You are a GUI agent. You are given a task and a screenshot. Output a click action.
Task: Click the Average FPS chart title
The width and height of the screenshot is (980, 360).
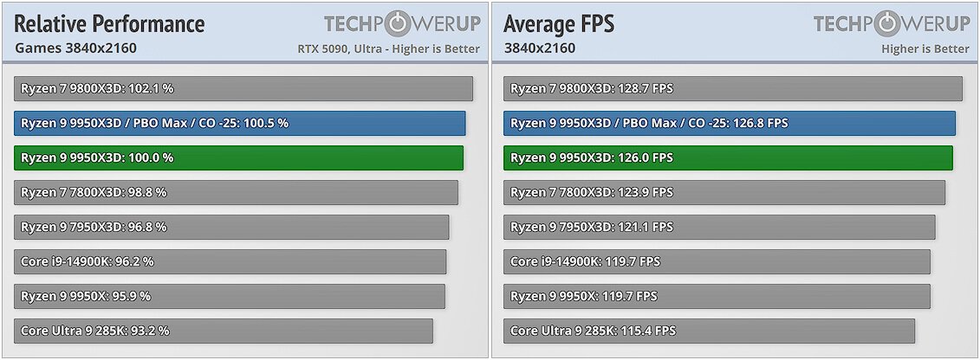pyautogui.click(x=559, y=23)
